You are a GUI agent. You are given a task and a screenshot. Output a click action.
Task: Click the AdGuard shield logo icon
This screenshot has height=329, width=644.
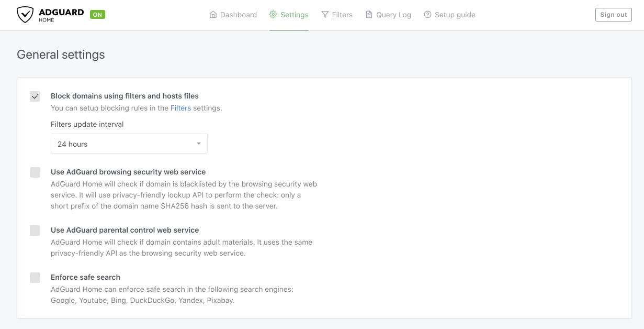[x=25, y=15]
